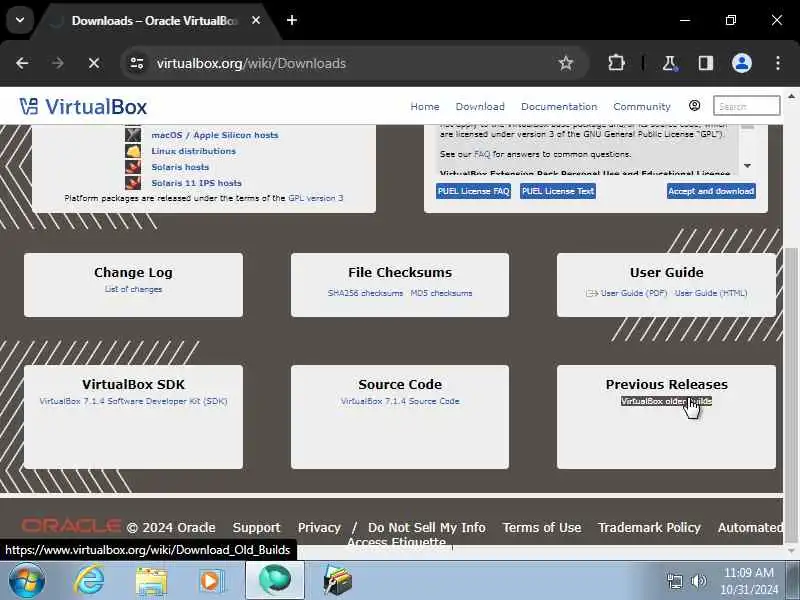Click the macOS hosts icon
The height and width of the screenshot is (600, 800).
pos(133,135)
